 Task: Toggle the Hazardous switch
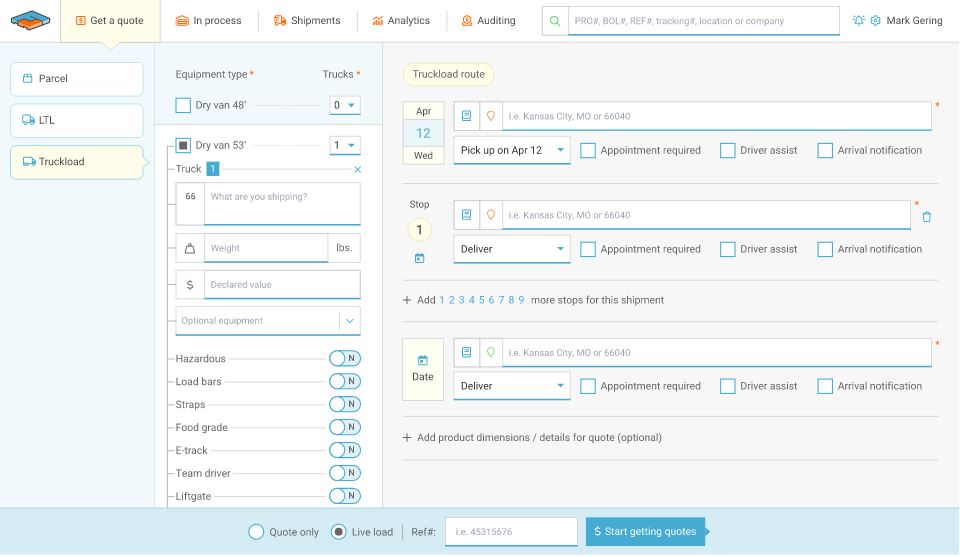click(x=345, y=358)
